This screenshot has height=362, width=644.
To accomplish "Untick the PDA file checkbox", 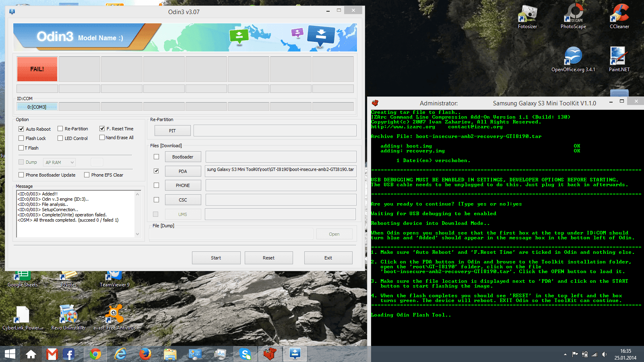I will pyautogui.click(x=157, y=171).
